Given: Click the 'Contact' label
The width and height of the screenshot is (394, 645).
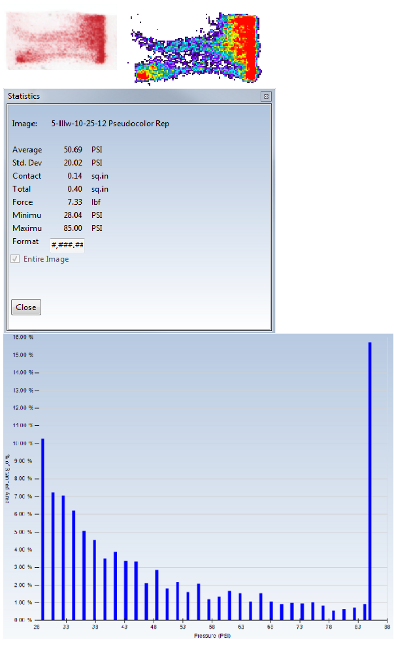Looking at the screenshot, I should click(x=27, y=176).
